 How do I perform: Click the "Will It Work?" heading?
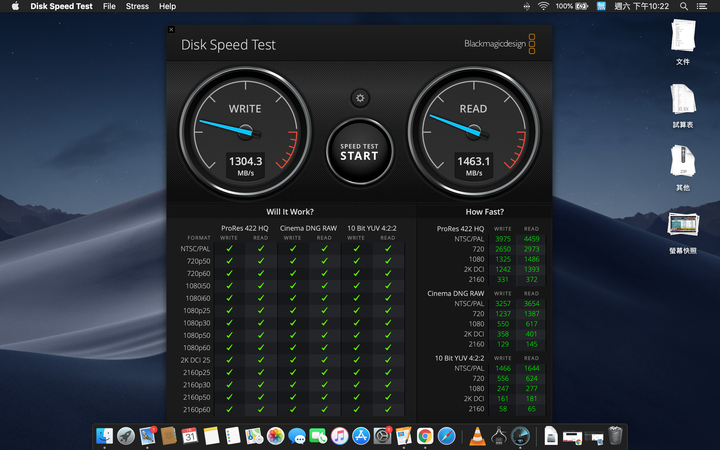tap(290, 212)
